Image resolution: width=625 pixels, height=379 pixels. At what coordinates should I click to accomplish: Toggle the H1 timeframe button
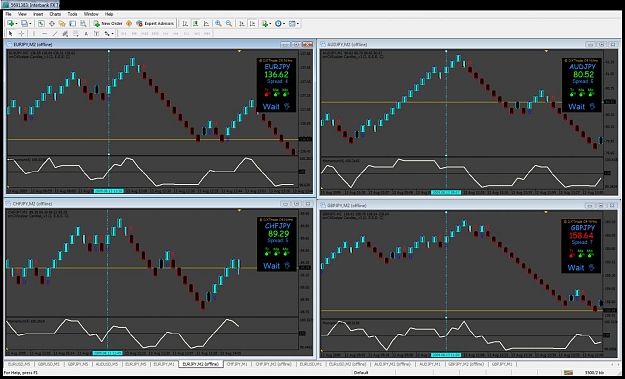pyautogui.click(x=165, y=33)
